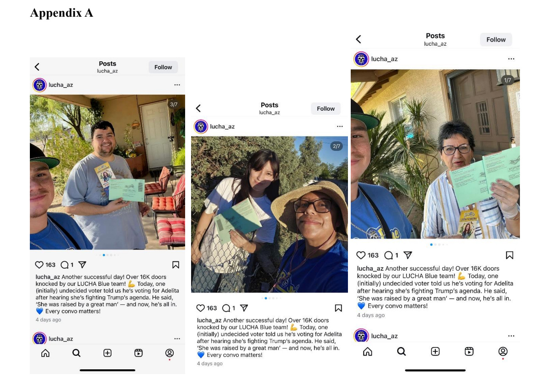This screenshot has height=392, width=547.
Task: Share the 1/7 post via paper plane
Action: pos(408,255)
